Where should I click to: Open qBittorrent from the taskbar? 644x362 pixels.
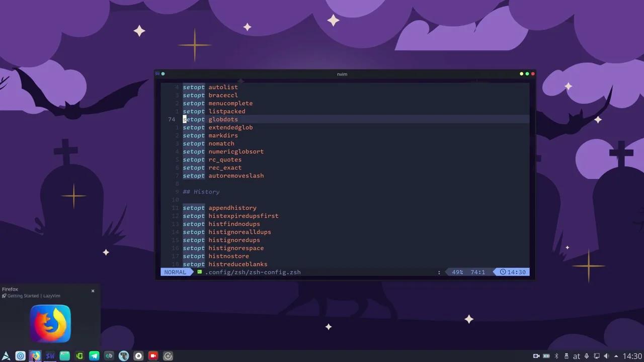[x=109, y=356]
